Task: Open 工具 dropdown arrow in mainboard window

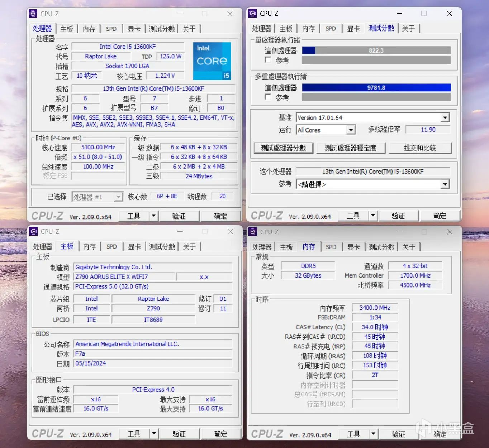Action: tap(154, 433)
